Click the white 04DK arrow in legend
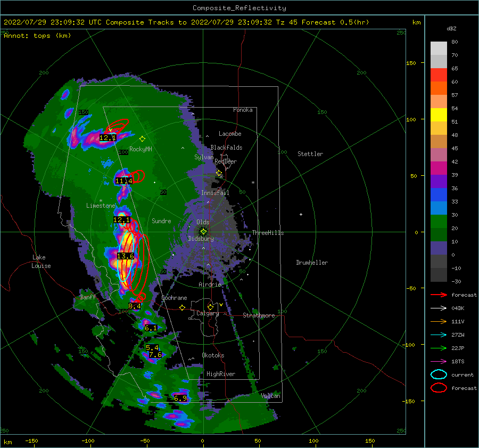The width and height of the screenshot is (479, 448). point(439,308)
